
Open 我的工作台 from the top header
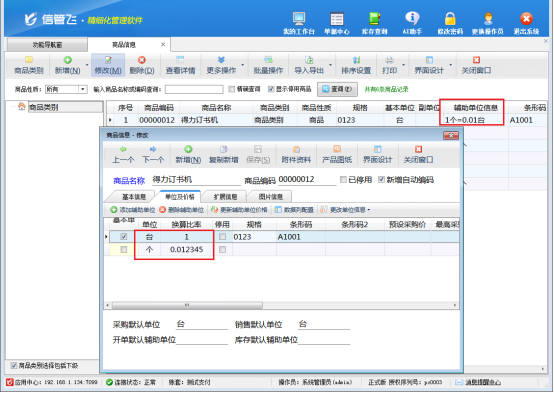coord(299,23)
